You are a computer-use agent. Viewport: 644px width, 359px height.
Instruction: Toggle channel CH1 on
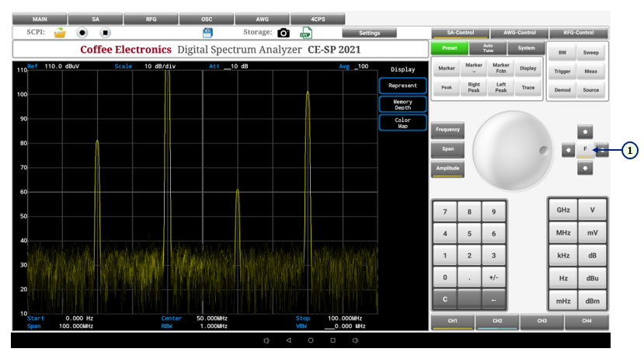coord(452,321)
